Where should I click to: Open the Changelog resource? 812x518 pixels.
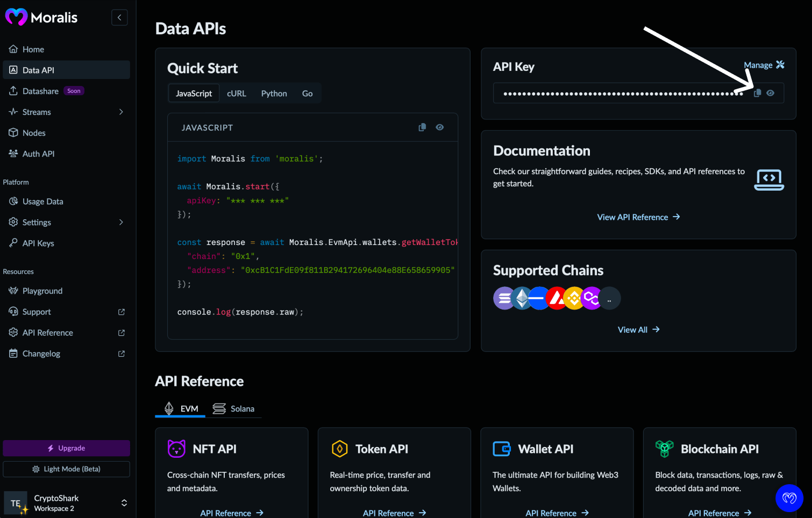point(41,353)
